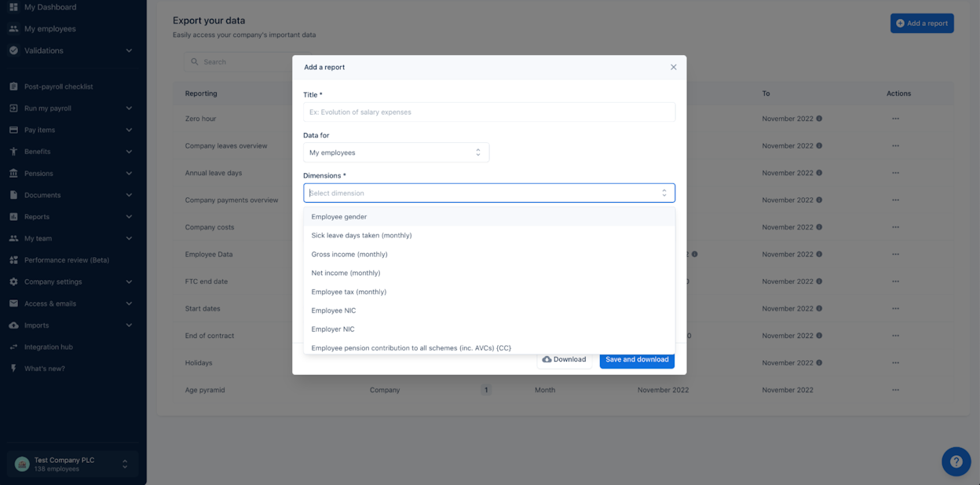The image size is (980, 485).
Task: Click the Post-payroll checklist icon
Action: [13, 86]
